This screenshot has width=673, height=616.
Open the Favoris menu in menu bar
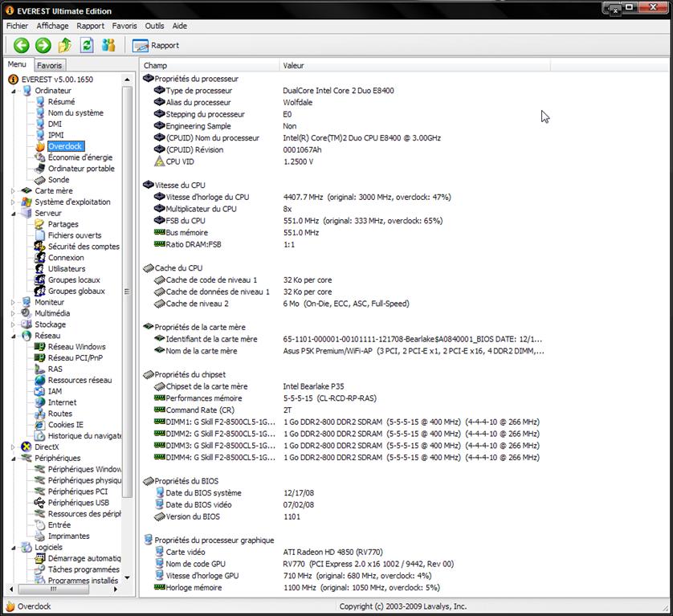click(x=124, y=26)
